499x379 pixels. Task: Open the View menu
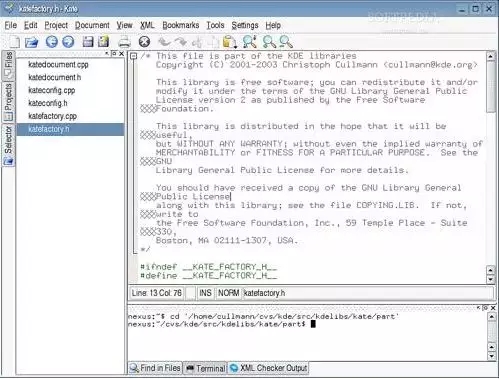point(124,25)
